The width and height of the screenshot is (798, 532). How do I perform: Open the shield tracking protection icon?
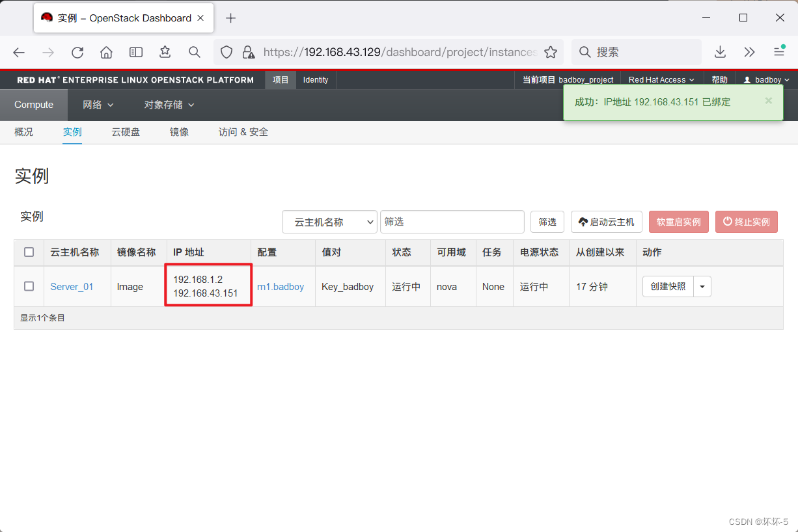(227, 52)
